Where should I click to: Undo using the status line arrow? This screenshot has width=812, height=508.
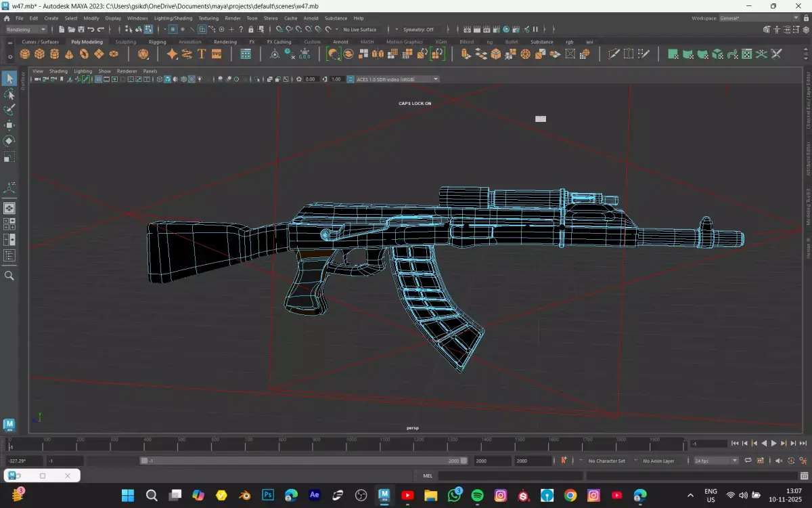[x=91, y=30]
